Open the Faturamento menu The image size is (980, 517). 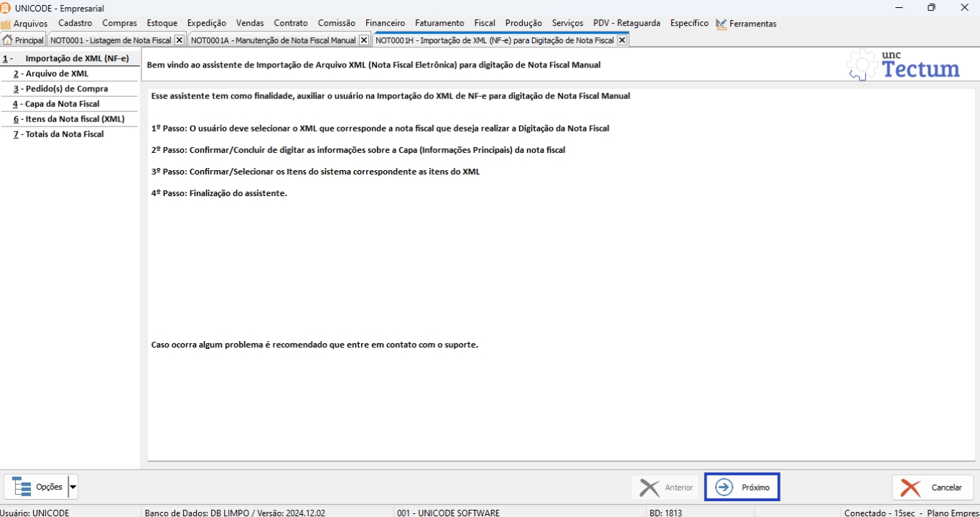click(x=439, y=23)
